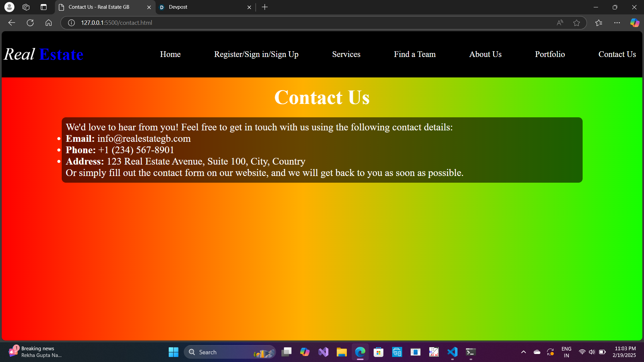This screenshot has height=362, width=644.
Task: View site information icon in address bar
Action: tap(71, 23)
